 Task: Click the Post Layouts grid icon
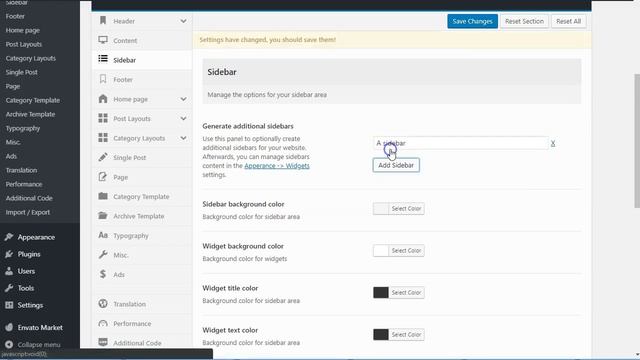[x=103, y=118]
